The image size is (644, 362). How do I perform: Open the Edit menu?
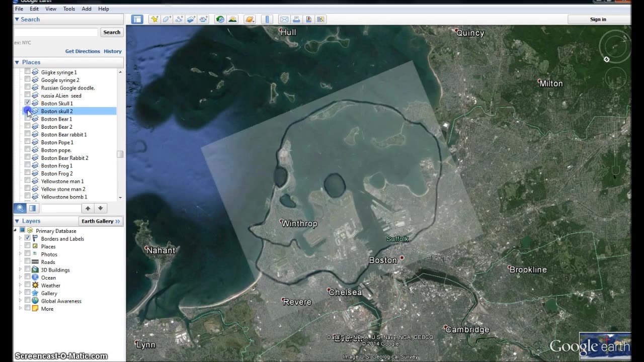34,9
